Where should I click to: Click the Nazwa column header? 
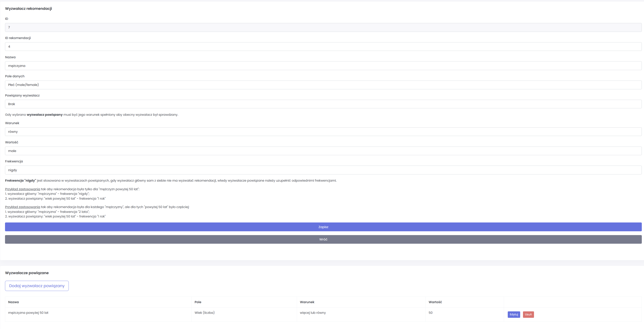click(13, 302)
